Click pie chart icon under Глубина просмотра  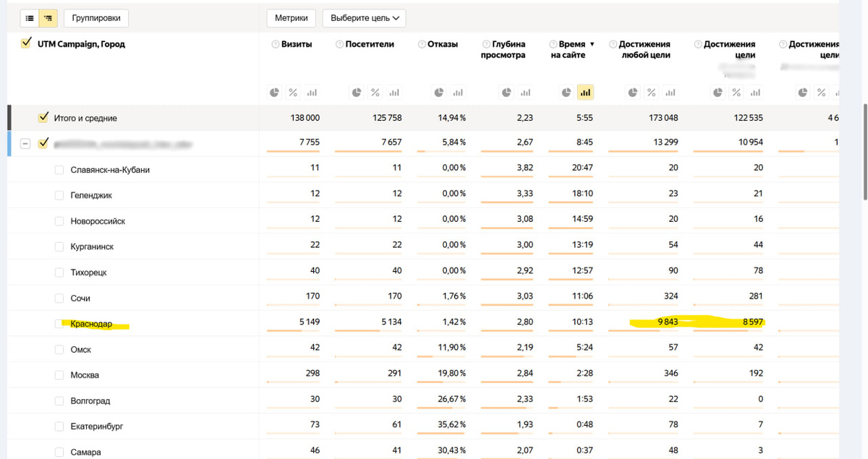point(506,93)
